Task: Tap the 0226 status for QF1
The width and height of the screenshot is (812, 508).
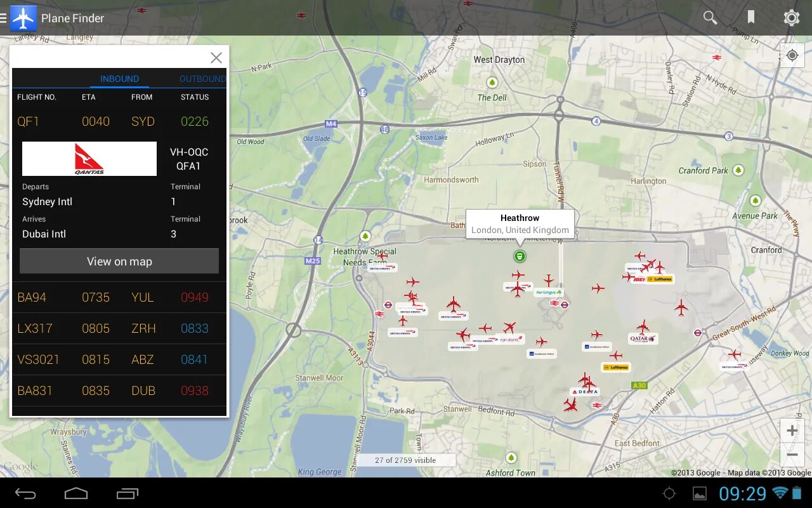Action: point(195,121)
